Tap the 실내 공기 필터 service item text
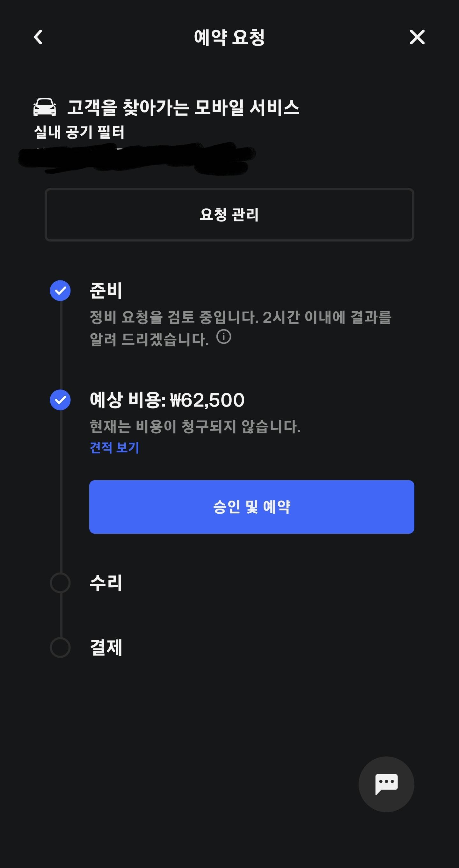This screenshot has width=459, height=868. 79,132
